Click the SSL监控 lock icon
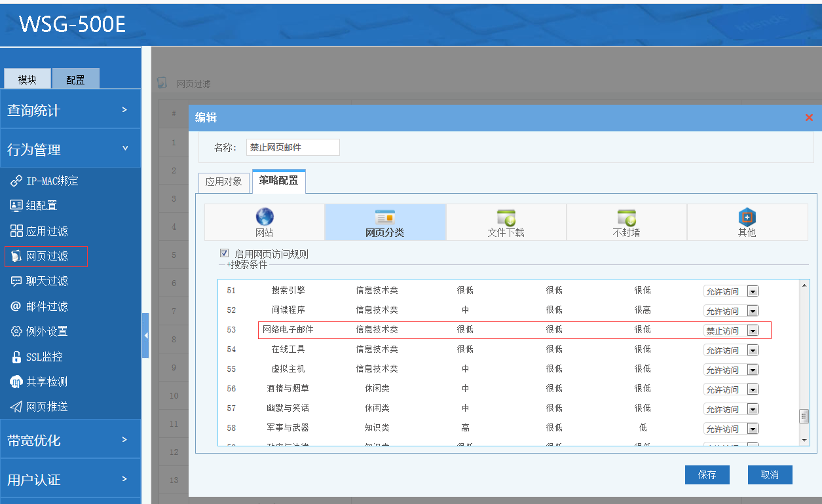822x504 pixels. coord(16,357)
